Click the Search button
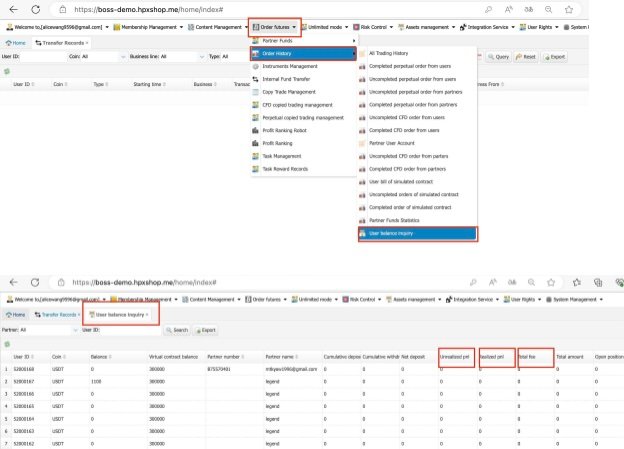The width and height of the screenshot is (624, 449). (x=176, y=329)
